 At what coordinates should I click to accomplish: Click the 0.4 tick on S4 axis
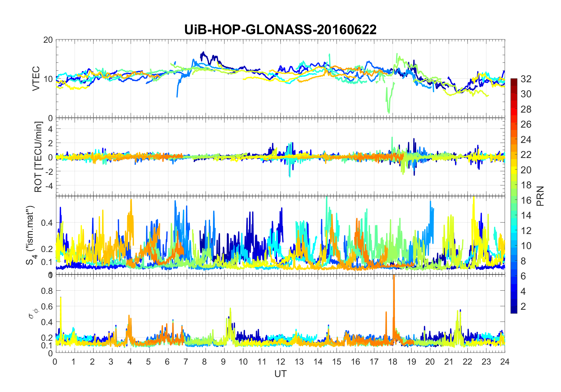point(47,223)
